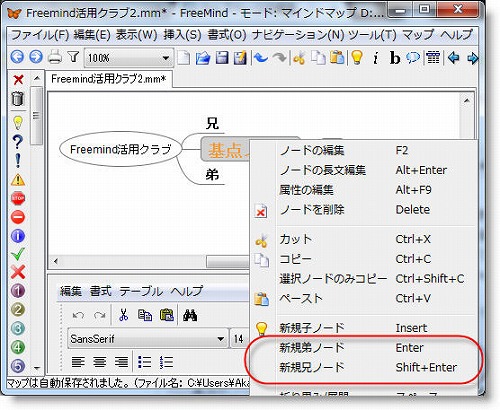
Task: Add the yellow warning triangle icon
Action: [x=18, y=180]
